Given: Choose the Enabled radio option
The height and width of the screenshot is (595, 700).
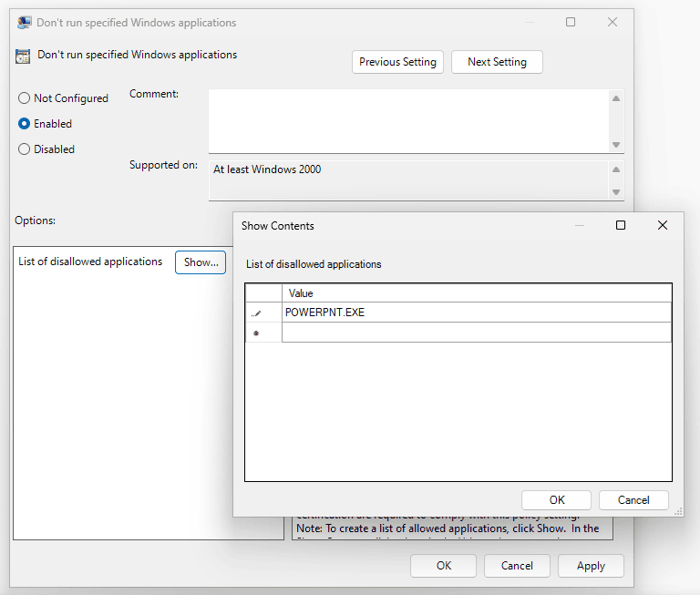Looking at the screenshot, I should tap(25, 124).
